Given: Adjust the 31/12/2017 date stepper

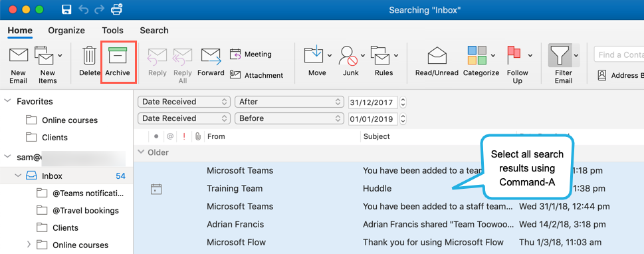Looking at the screenshot, I should [403, 102].
